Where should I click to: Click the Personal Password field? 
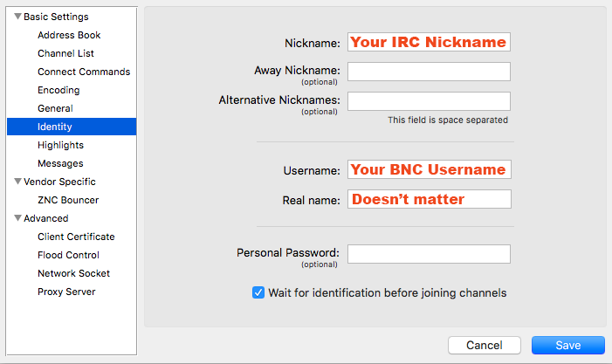pyautogui.click(x=429, y=254)
